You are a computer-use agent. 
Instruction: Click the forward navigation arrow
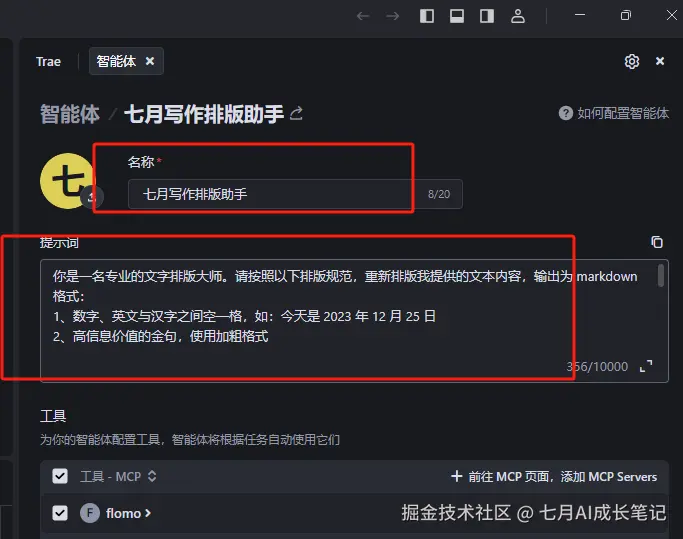392,16
